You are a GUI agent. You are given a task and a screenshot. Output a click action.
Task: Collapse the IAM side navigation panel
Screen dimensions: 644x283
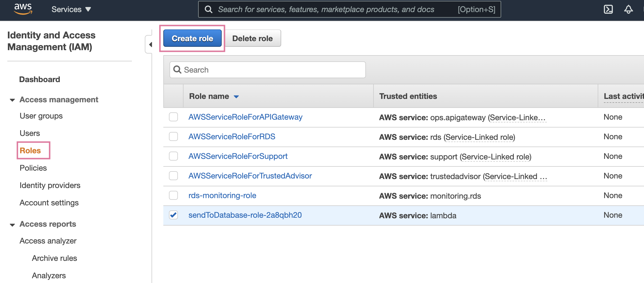click(149, 44)
